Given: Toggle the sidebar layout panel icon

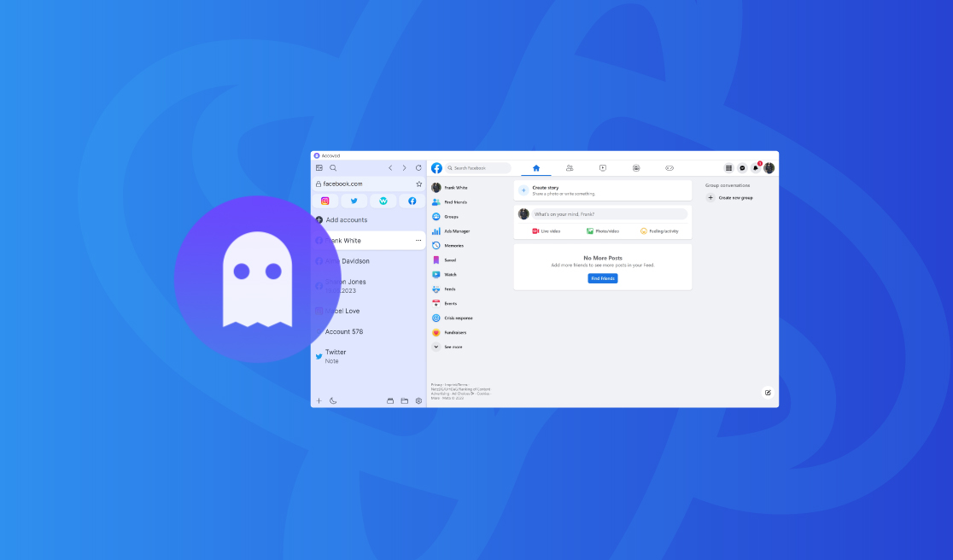Looking at the screenshot, I should click(x=319, y=167).
